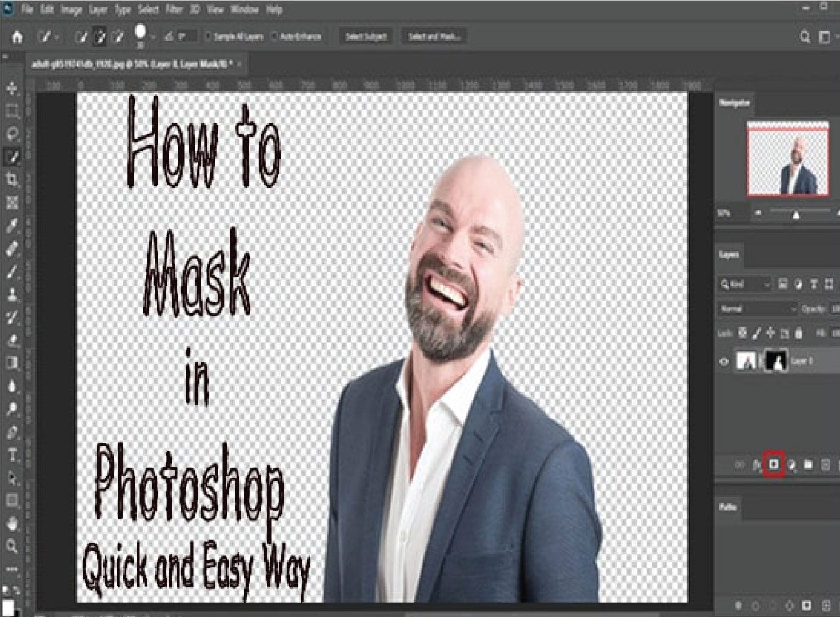Viewport: 840px width, 617px height.
Task: Select the Quick Selection tool in the toolbox
Action: 12,156
